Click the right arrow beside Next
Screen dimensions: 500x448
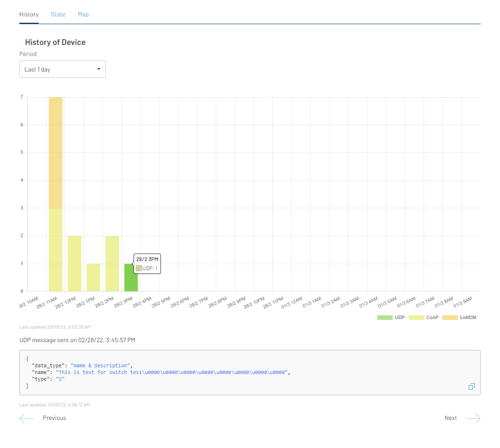tap(473, 418)
